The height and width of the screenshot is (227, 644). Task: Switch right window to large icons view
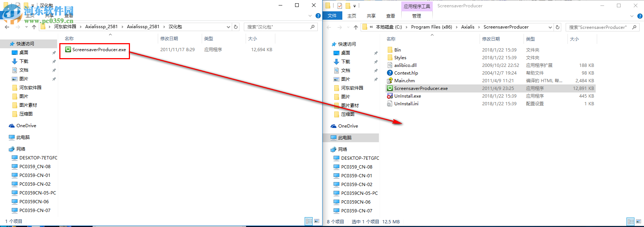pos(639,222)
